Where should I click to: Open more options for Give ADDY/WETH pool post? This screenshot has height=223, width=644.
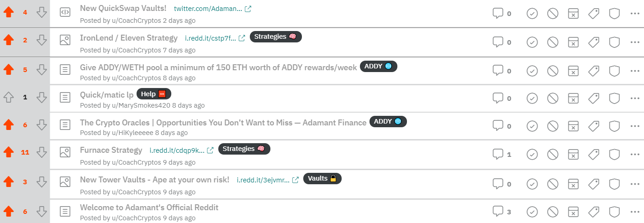pyautogui.click(x=634, y=71)
